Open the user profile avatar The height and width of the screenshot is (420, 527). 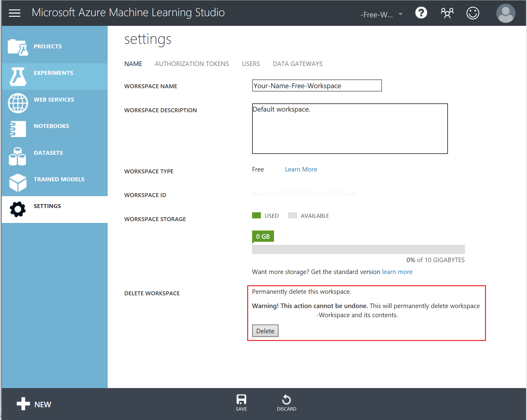506,13
